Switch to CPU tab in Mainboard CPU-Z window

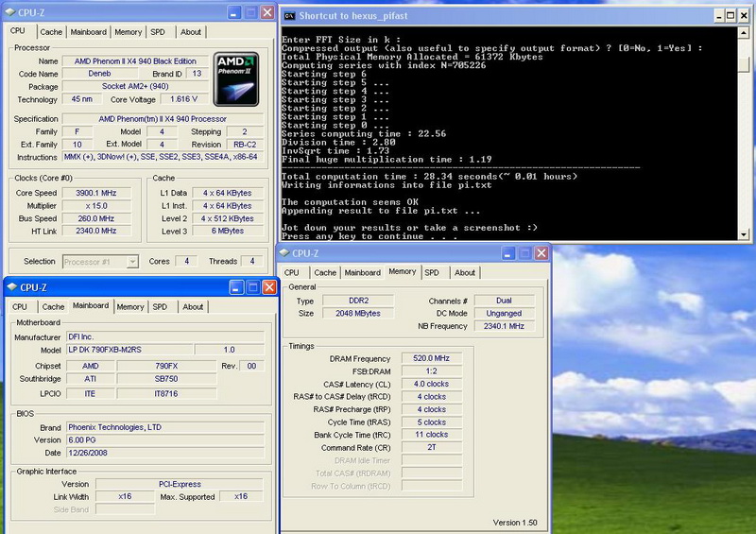[20, 307]
